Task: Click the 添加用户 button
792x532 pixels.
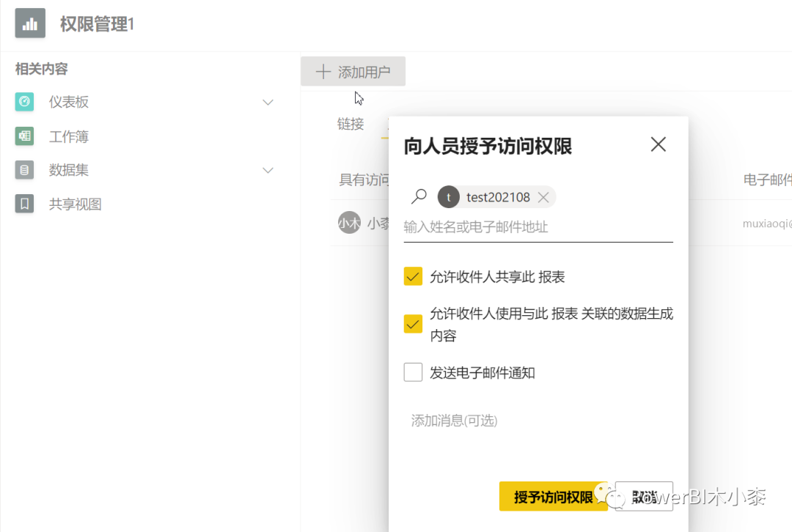Action: coord(353,72)
